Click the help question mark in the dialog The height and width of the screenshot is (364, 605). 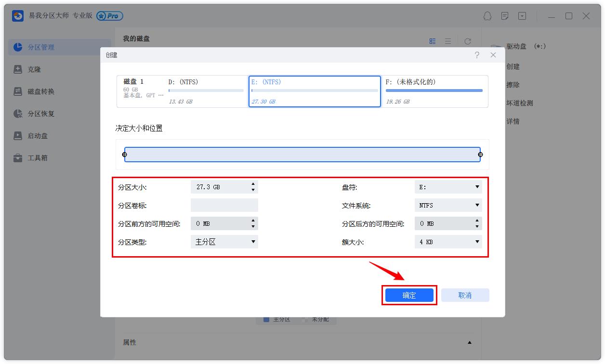[477, 55]
